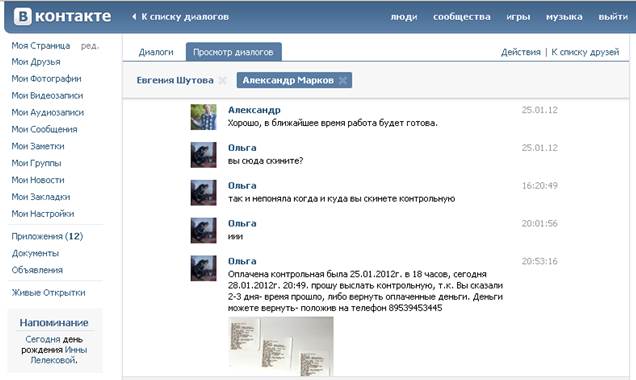Open 'Объявления' in the sidebar
Image resolution: width=636 pixels, height=380 pixels.
point(37,270)
